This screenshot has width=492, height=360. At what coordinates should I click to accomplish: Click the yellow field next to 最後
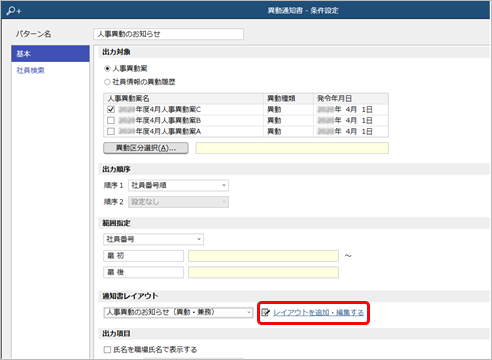(263, 272)
